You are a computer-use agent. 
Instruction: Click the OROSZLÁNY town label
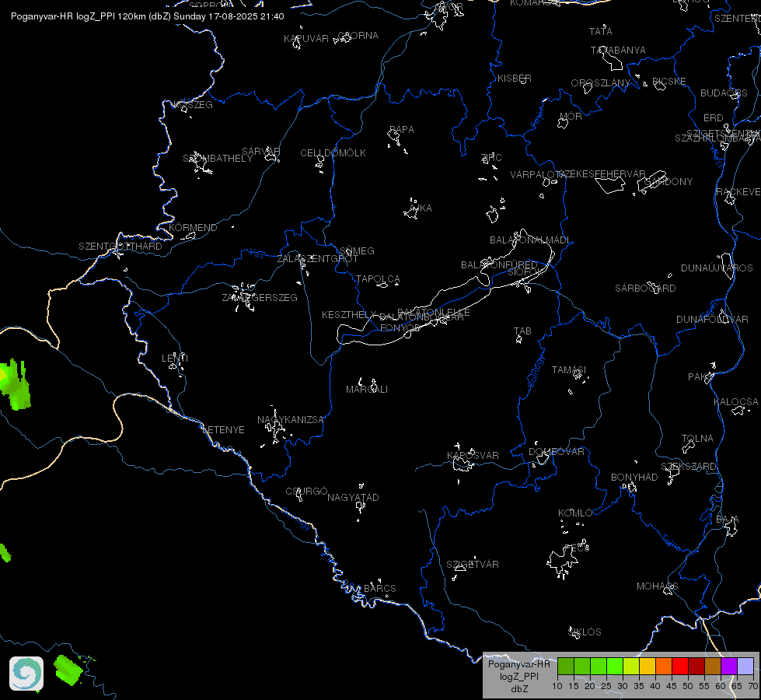coord(600,83)
